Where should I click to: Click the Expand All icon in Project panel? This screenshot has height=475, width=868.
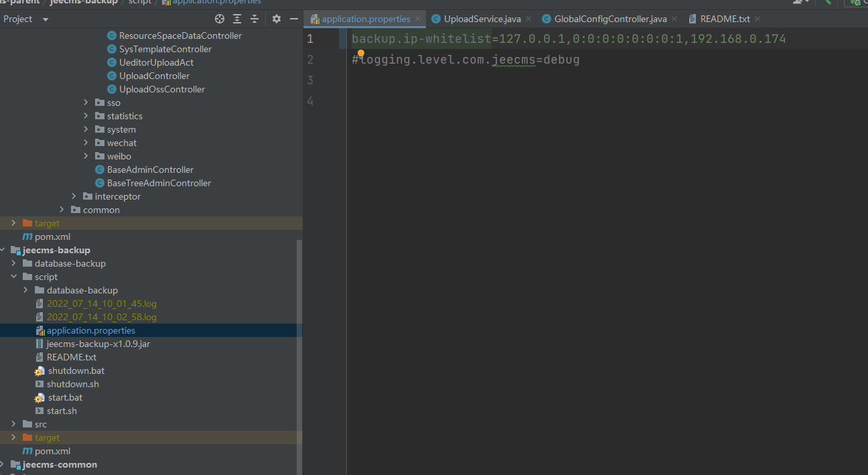pyautogui.click(x=237, y=19)
